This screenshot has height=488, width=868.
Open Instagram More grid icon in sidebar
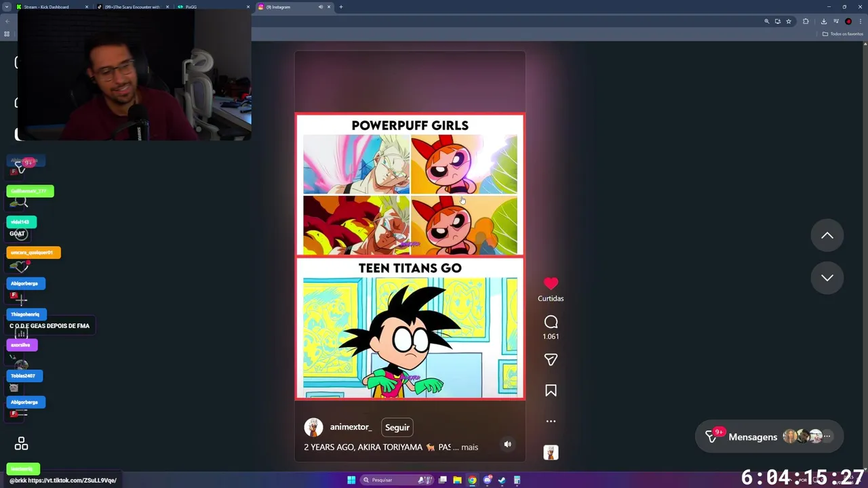click(x=21, y=444)
